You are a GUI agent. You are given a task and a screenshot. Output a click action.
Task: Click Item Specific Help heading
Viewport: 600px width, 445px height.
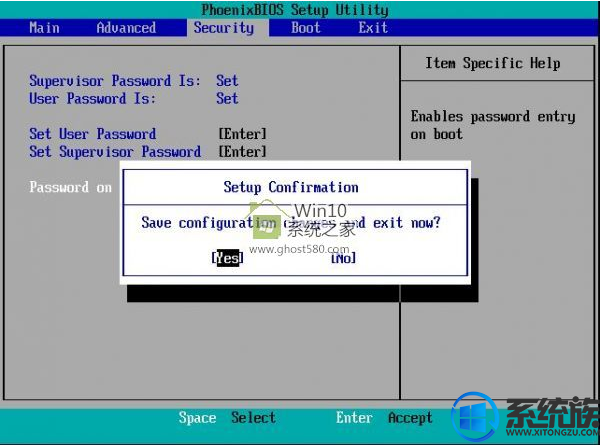493,63
